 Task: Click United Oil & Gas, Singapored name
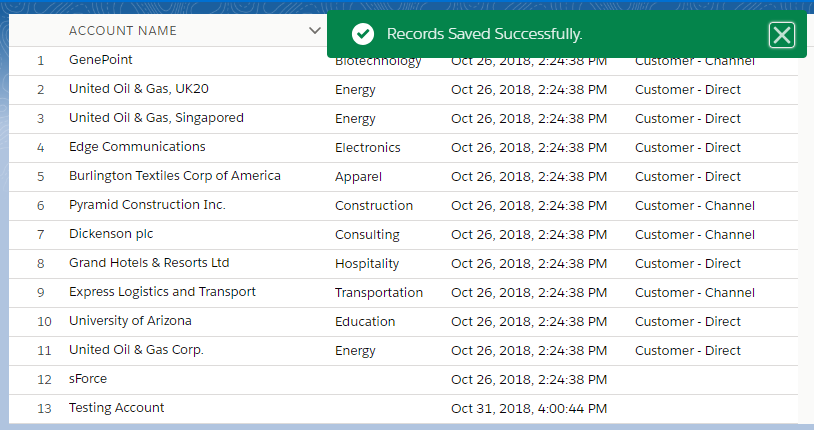(156, 118)
